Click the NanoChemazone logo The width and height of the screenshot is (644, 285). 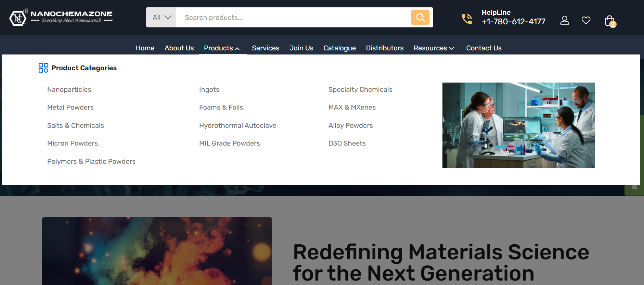click(x=61, y=17)
